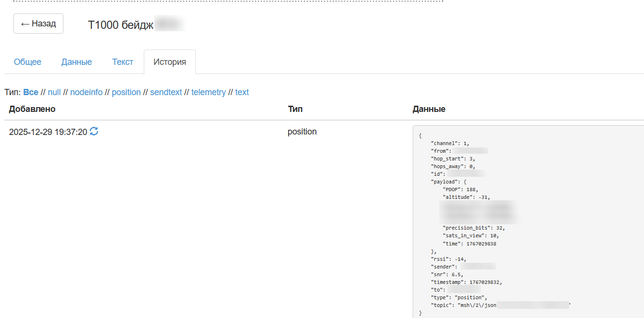Click the 2025-12-29 19:37:20 timestamp
The image size is (644, 318).
pos(48,132)
